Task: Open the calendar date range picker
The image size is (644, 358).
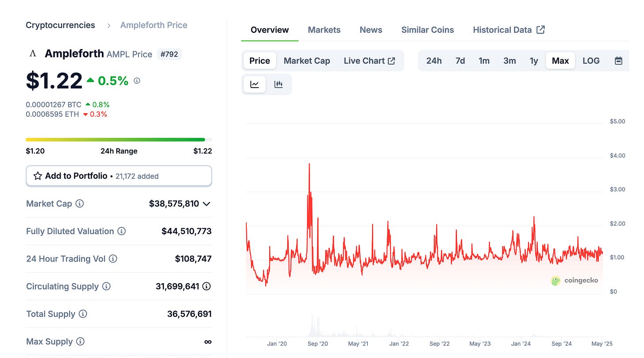Action: point(619,61)
